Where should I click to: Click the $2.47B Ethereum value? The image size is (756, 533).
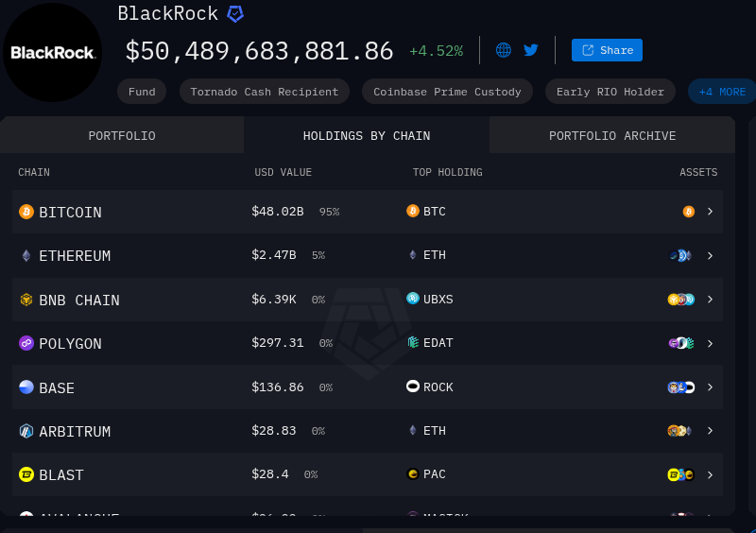(274, 254)
